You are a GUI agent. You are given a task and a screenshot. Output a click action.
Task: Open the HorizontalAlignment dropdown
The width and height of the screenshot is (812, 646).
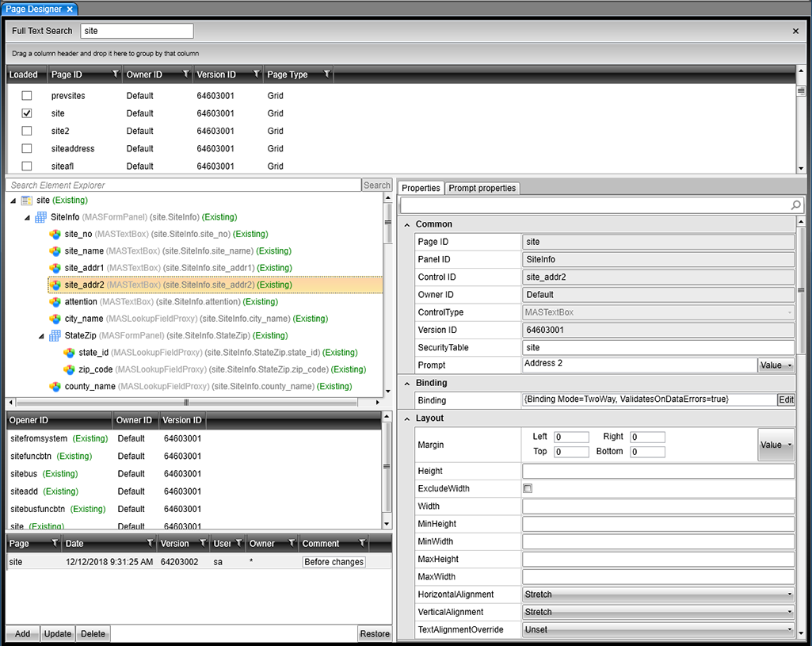[658, 594]
